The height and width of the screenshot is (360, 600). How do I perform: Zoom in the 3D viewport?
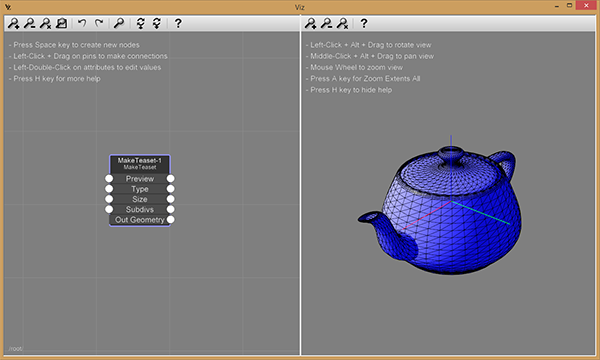[x=310, y=23]
